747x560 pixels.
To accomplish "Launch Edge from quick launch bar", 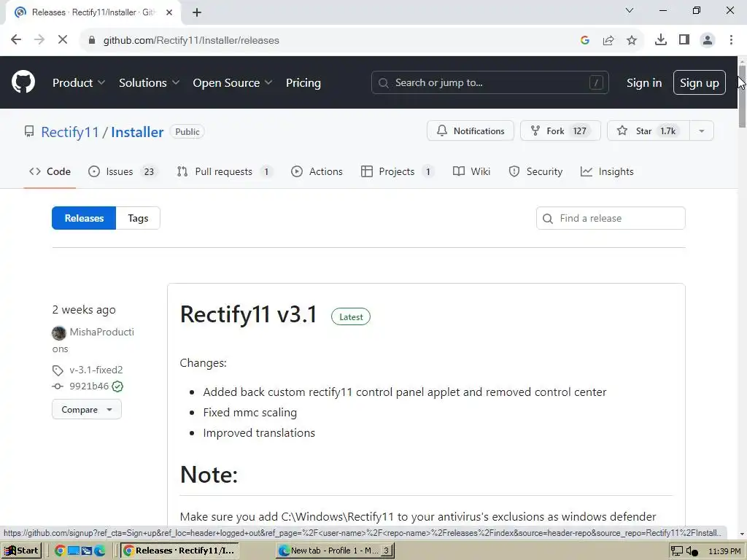I will pos(99,551).
